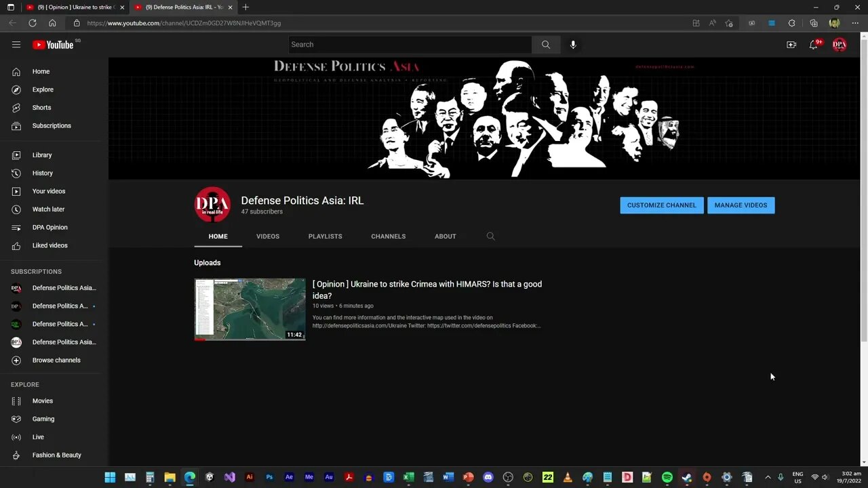Open File Explorer from the taskbar

click(x=170, y=477)
